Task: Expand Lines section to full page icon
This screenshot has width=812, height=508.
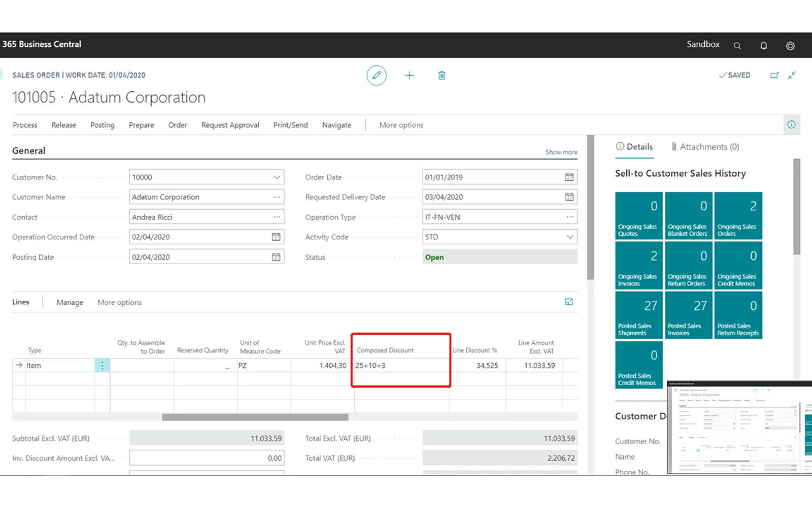Action: pos(569,302)
